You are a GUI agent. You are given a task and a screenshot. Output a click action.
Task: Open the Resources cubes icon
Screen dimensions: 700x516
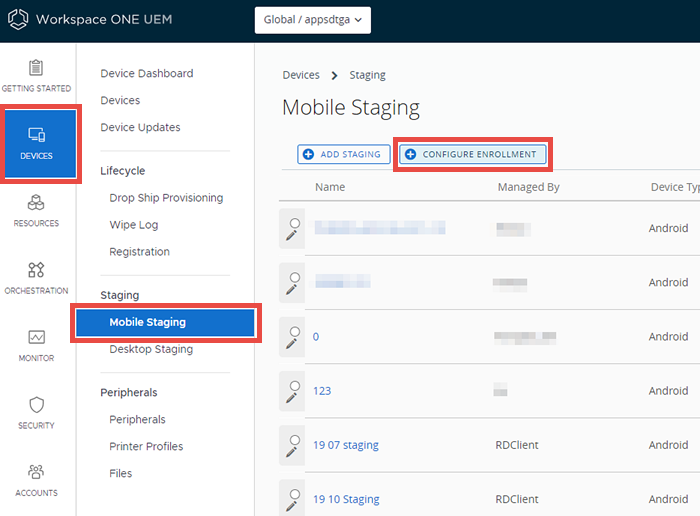click(36, 203)
